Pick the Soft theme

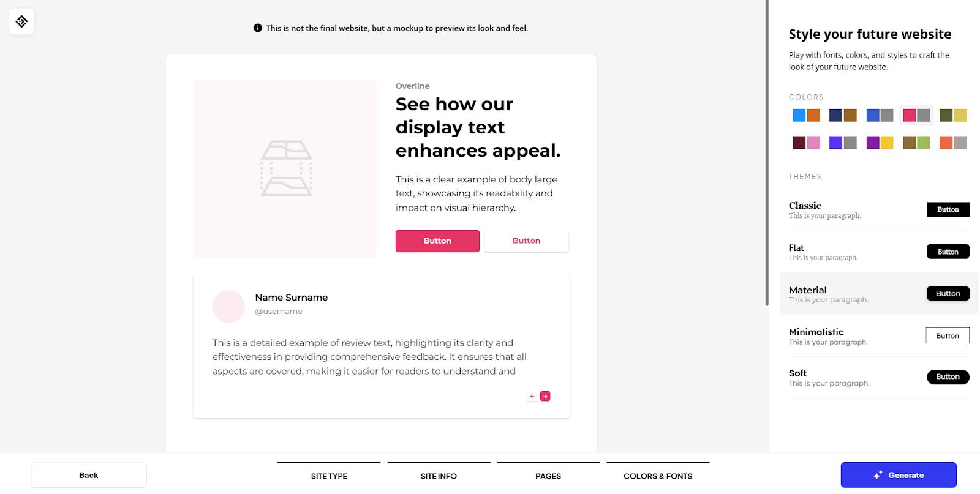(879, 378)
